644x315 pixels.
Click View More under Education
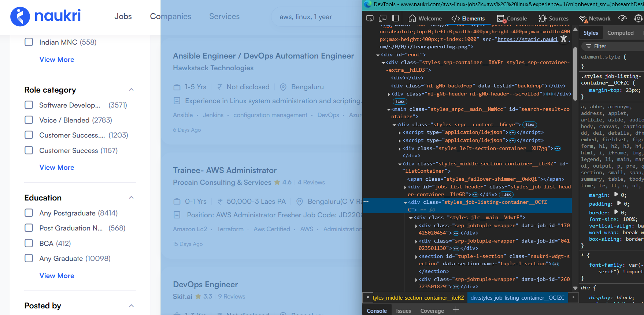pos(57,275)
